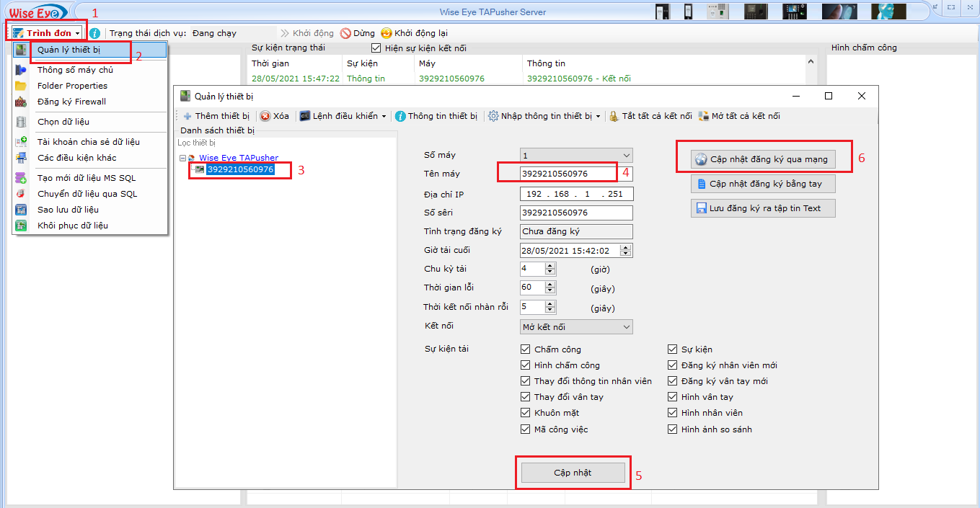Screen dimensions: 980x508
Task: Increase the Chu kỳ tải spinner value
Action: click(x=550, y=266)
